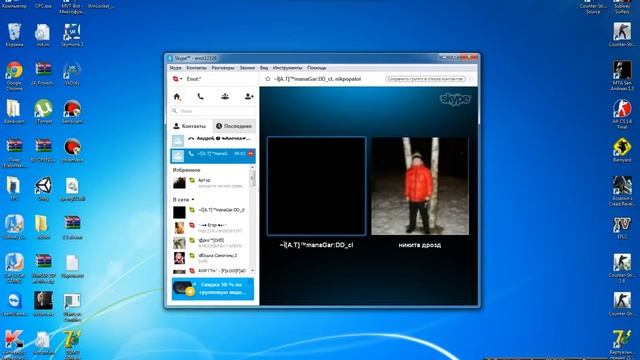Click Артур's avatar picture in favorites
The width and height of the screenshot is (640, 360).
coord(179,183)
